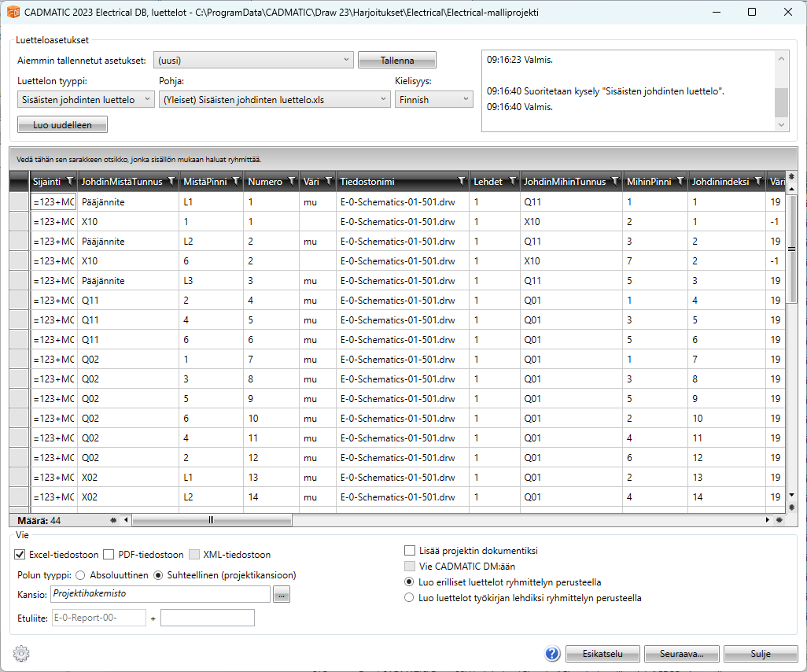Click the browse folder button next to Kansio
Screen dimensions: 807x672
coord(282,596)
